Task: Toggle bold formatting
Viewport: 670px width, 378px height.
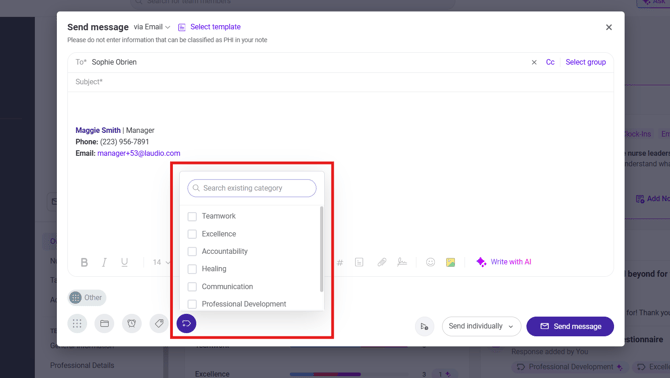Action: click(x=84, y=262)
